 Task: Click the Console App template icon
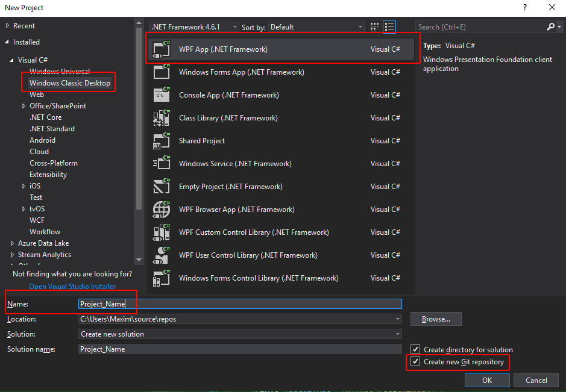point(162,95)
